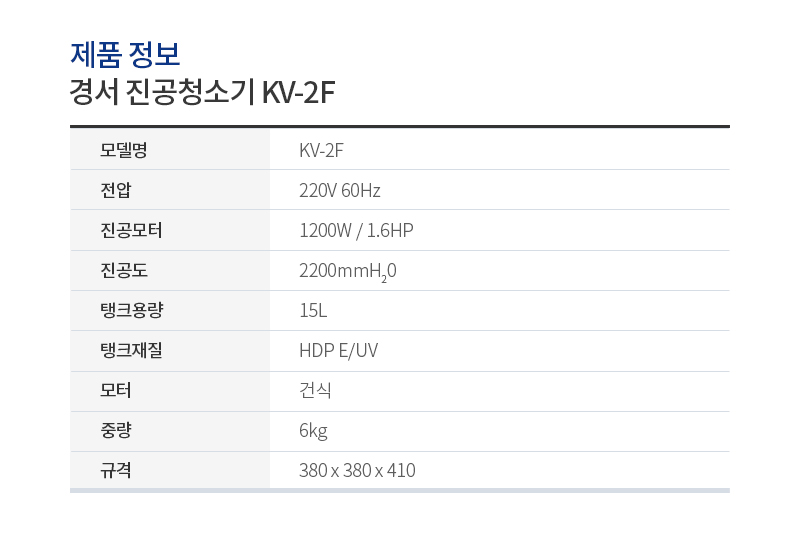Click the 탱크용량 row label
The width and height of the screenshot is (800, 545).
(x=131, y=310)
